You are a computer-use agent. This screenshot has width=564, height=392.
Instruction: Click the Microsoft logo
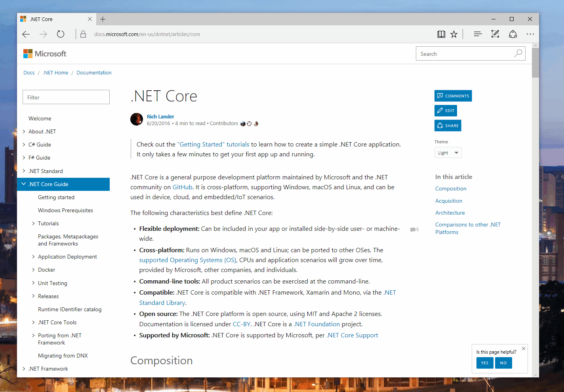click(45, 53)
